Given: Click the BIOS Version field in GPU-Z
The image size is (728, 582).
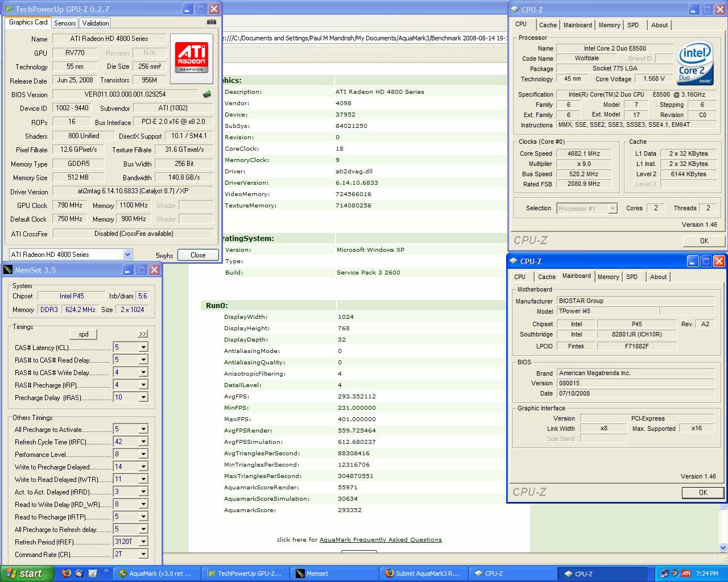Looking at the screenshot, I should [125, 94].
